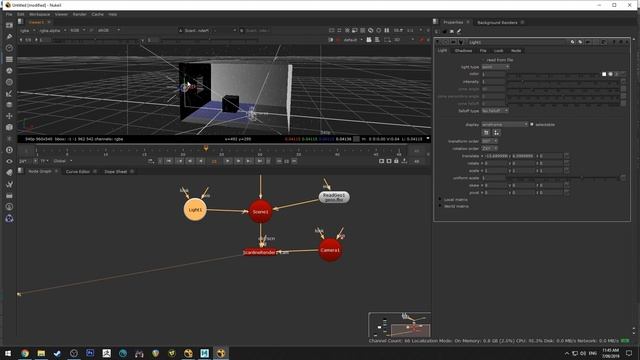
Task: Open the transform order dropdown
Action: click(x=489, y=141)
